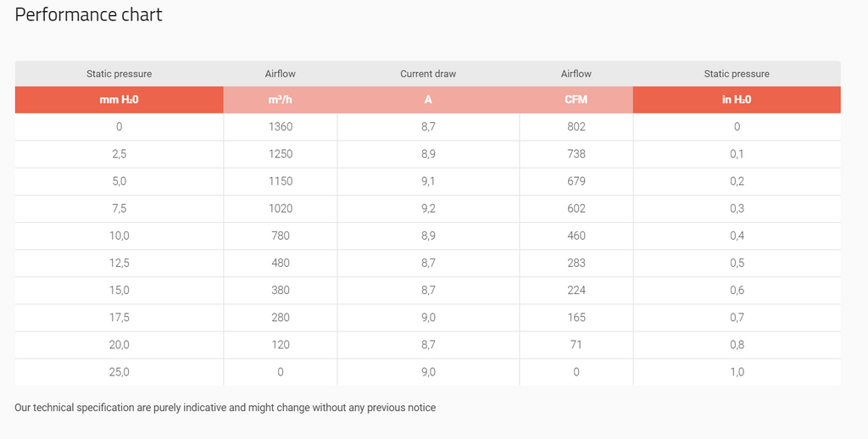Select the 283 CFM airflow value
Image resolution: width=868 pixels, height=439 pixels.
[x=576, y=263]
